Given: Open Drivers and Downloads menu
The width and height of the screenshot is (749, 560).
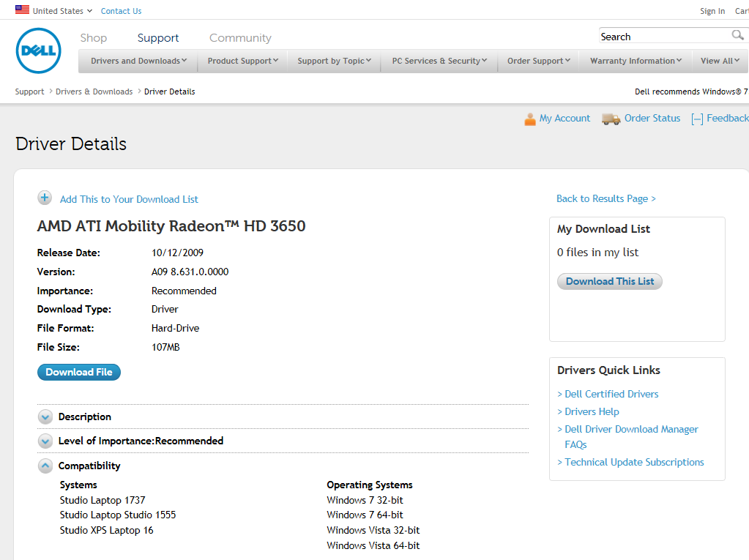Looking at the screenshot, I should tap(138, 61).
